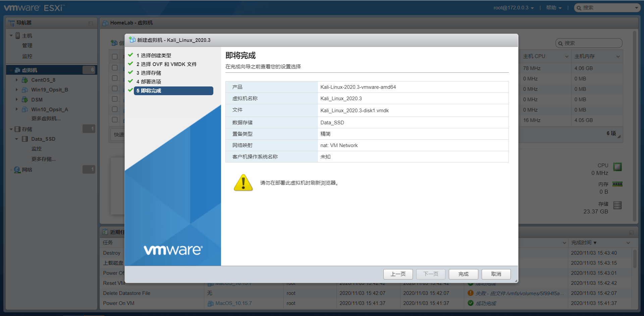The image size is (644, 316).
Task: Go to step 1 选择创建类型
Action: [x=154, y=55]
